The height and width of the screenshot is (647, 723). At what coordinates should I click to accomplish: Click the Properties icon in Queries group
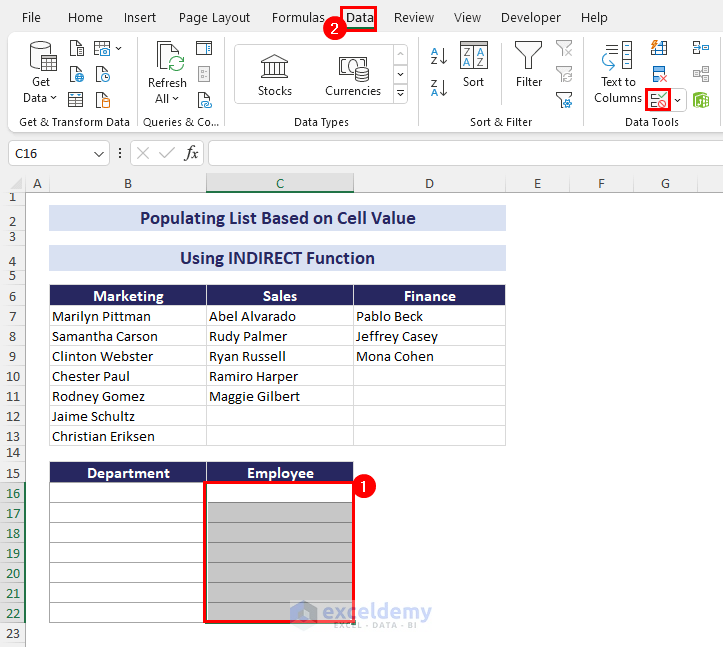(204, 74)
